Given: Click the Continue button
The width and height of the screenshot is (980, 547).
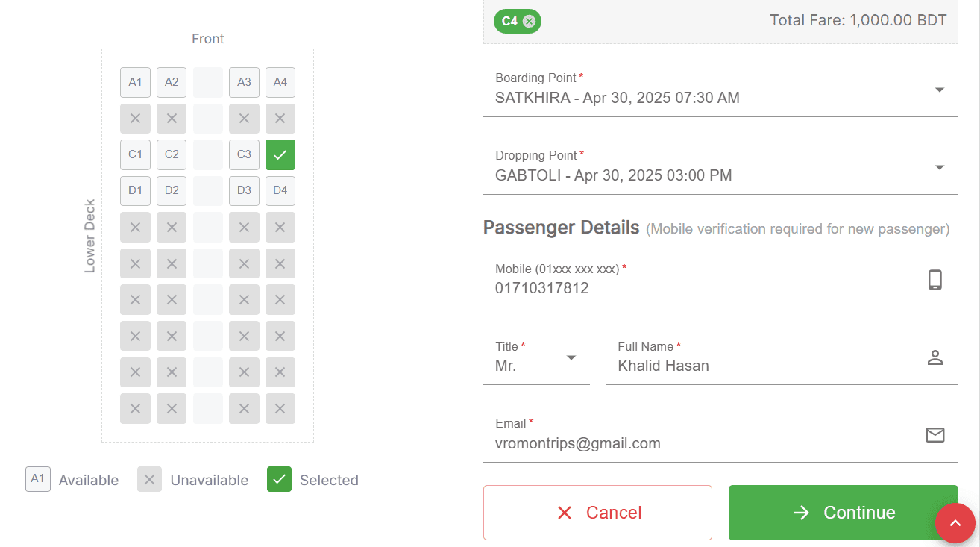Looking at the screenshot, I should 843,513.
